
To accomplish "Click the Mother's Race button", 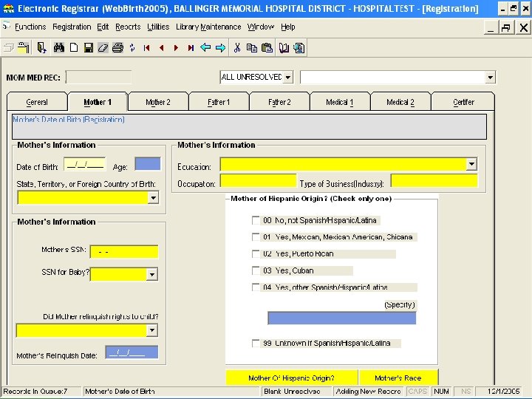I will pos(398,378).
